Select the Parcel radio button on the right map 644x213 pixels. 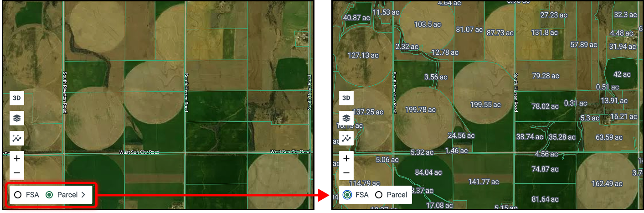(x=378, y=195)
